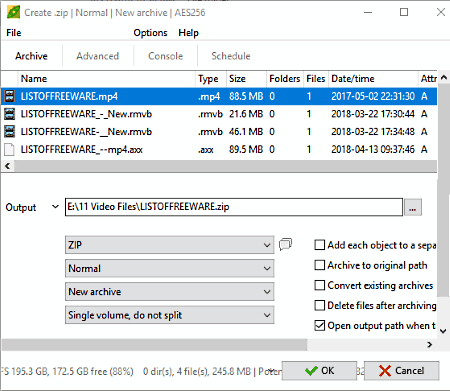Switch to the Advanced tab
Screen dimensions: 450x391
coord(98,56)
